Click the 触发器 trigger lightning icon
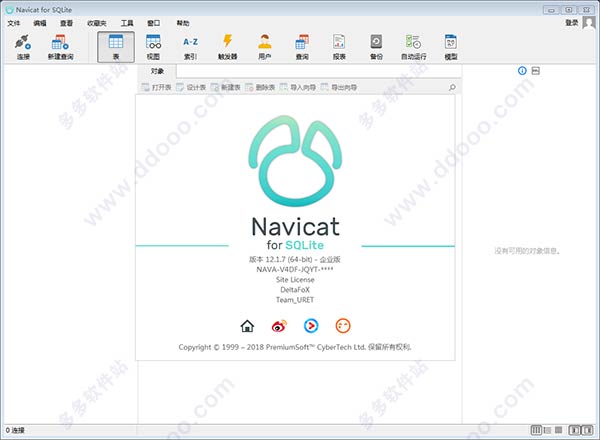The height and width of the screenshot is (440, 600). click(x=228, y=47)
